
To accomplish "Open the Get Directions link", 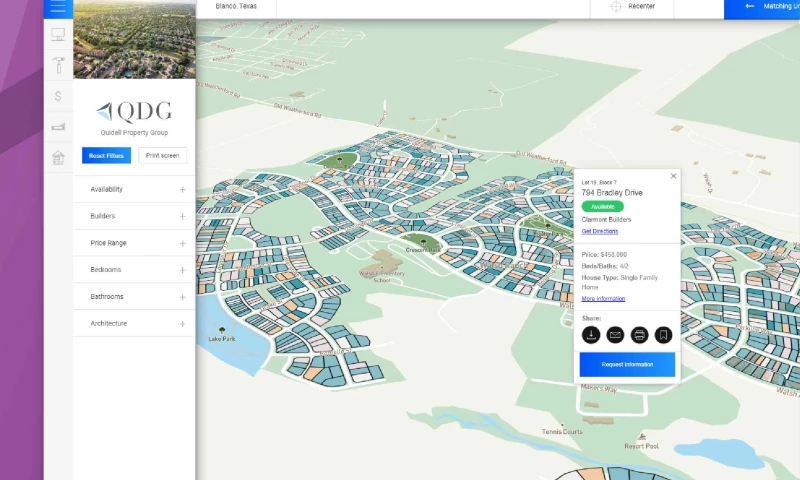I will pos(600,231).
